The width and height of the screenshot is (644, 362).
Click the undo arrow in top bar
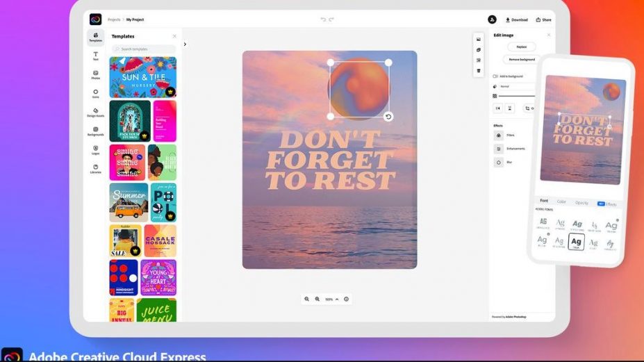(x=323, y=19)
